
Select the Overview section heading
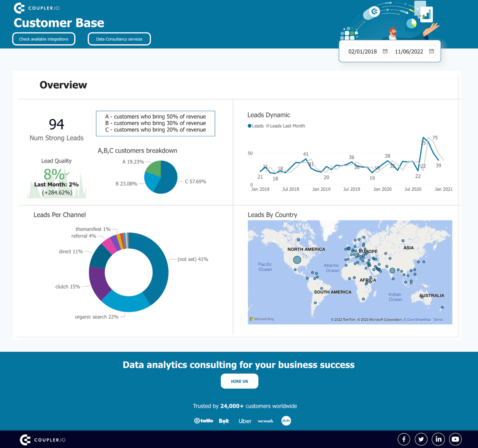tap(63, 85)
